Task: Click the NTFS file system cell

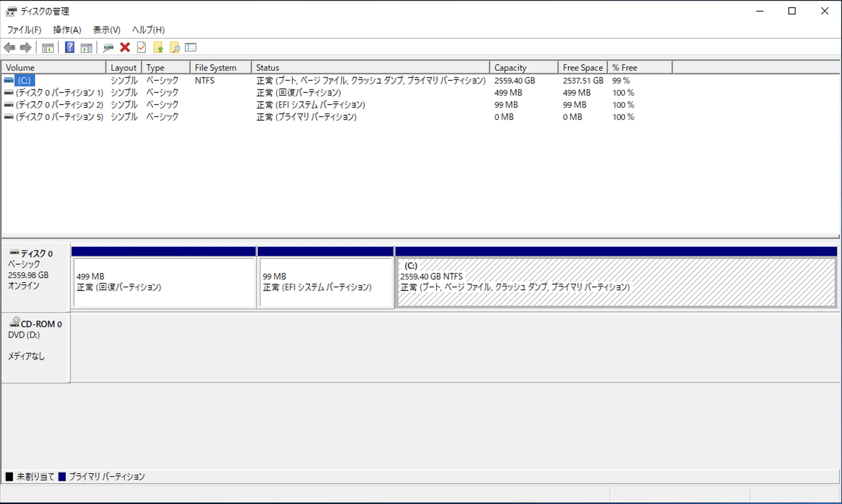Action: tap(205, 81)
